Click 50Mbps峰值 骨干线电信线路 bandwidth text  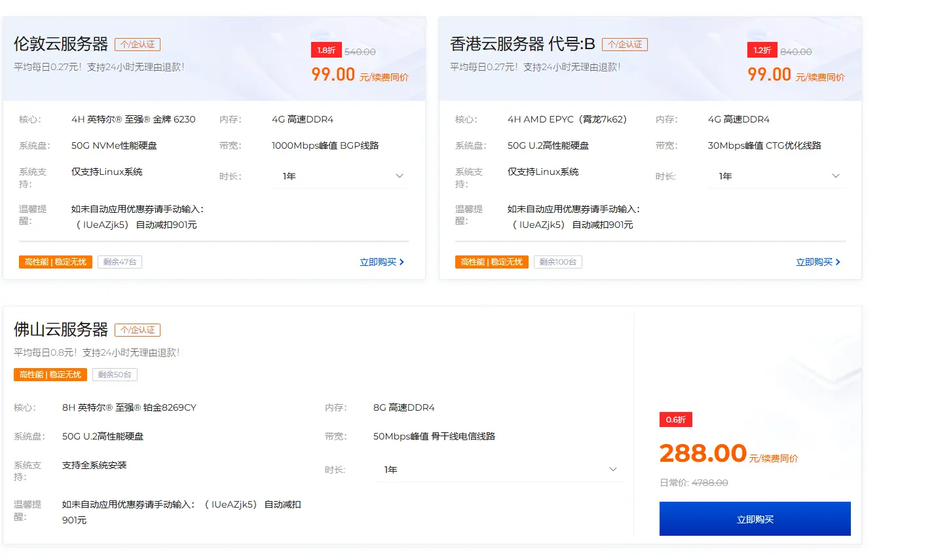(x=434, y=436)
